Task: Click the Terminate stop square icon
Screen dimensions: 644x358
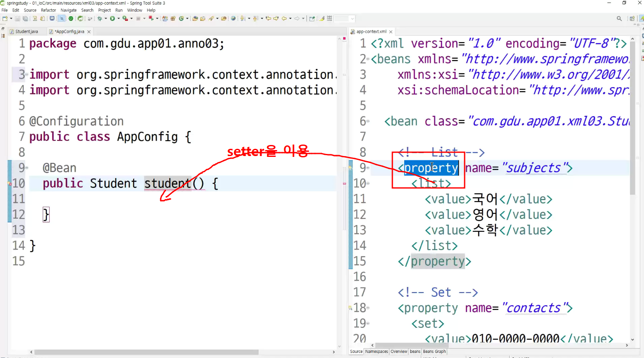Action: click(x=138, y=18)
